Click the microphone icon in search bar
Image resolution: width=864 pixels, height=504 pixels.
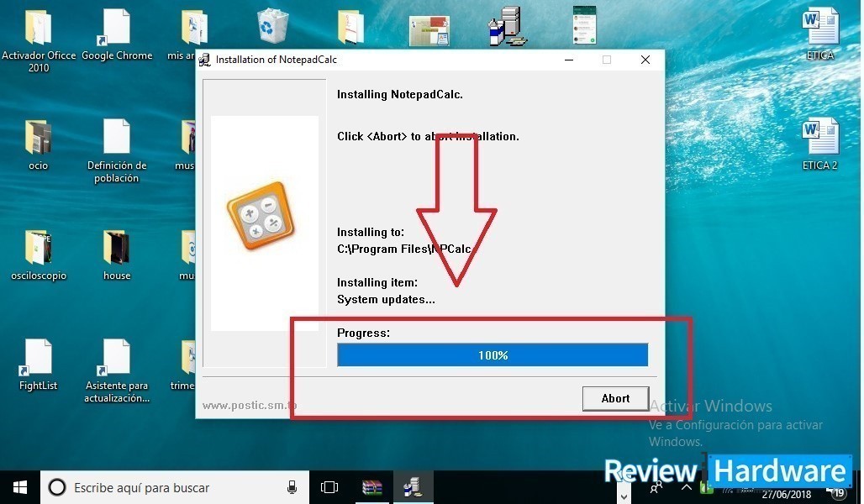tap(292, 487)
